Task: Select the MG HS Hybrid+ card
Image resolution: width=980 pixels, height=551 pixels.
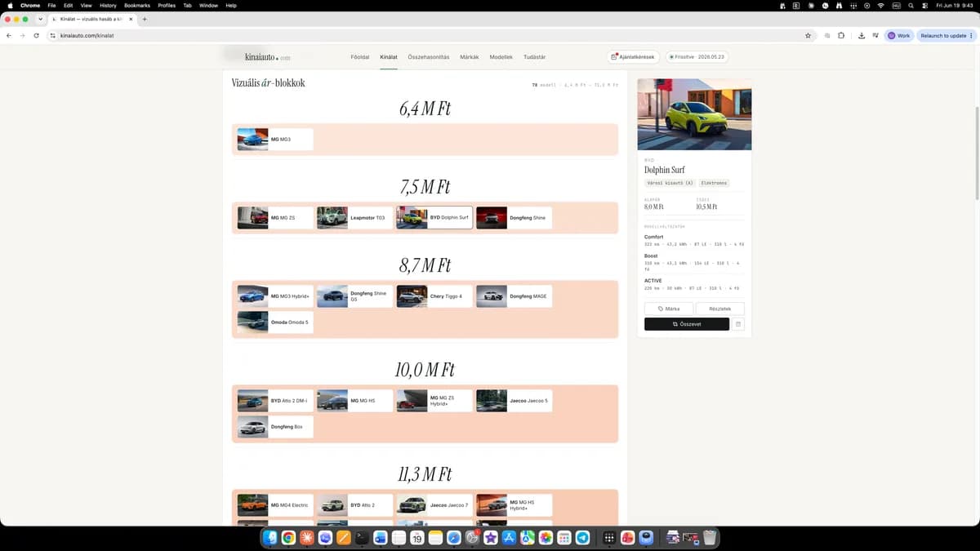Action: point(514,505)
